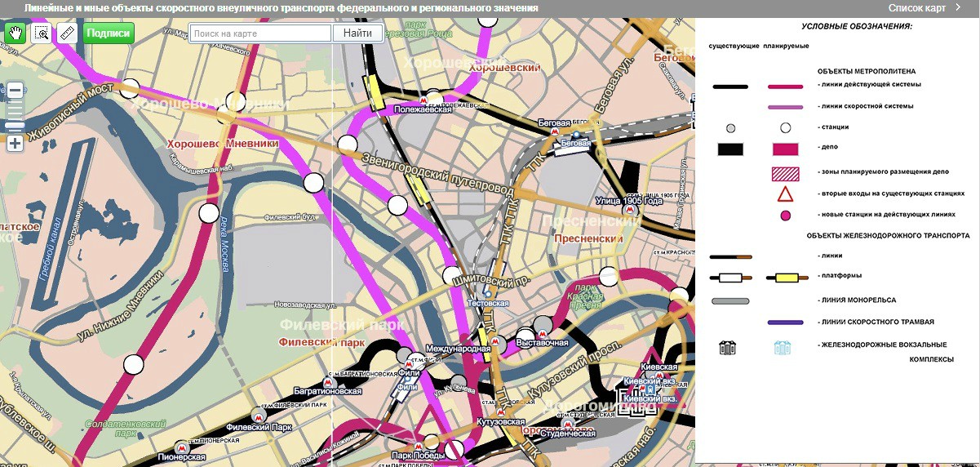
Task: Zoom out using the minus button
Action: click(x=15, y=91)
